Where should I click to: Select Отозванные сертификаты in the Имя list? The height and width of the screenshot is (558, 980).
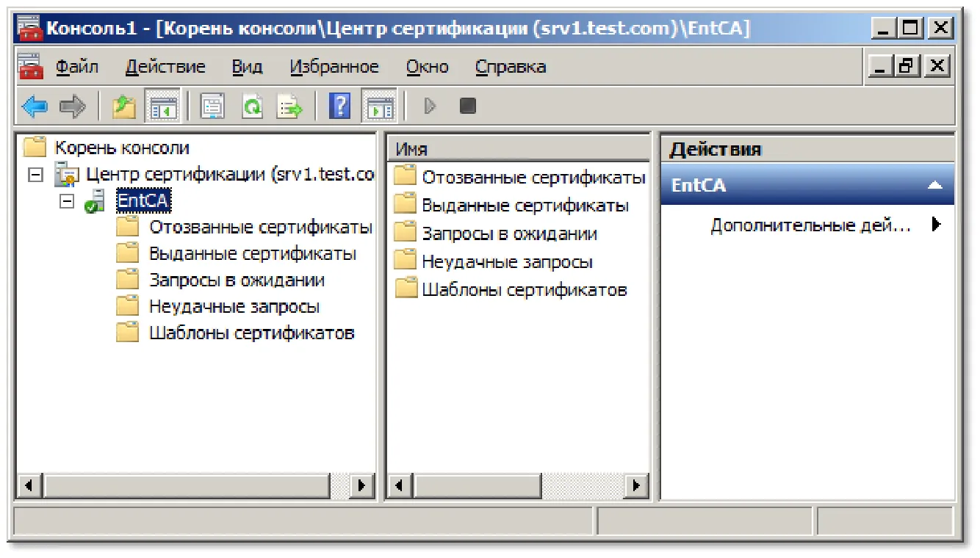click(533, 178)
